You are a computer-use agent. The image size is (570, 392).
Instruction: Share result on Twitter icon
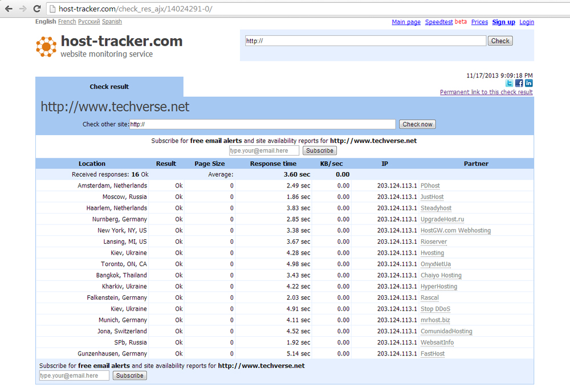509,83
